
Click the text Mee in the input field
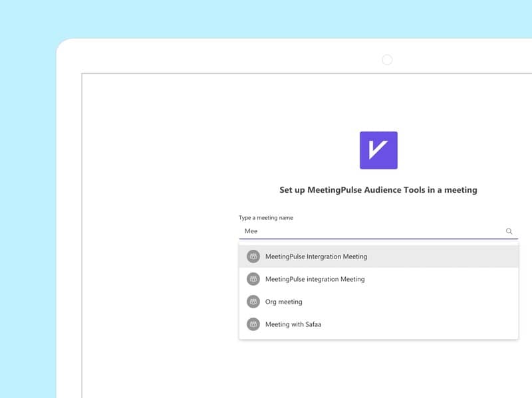[251, 231]
